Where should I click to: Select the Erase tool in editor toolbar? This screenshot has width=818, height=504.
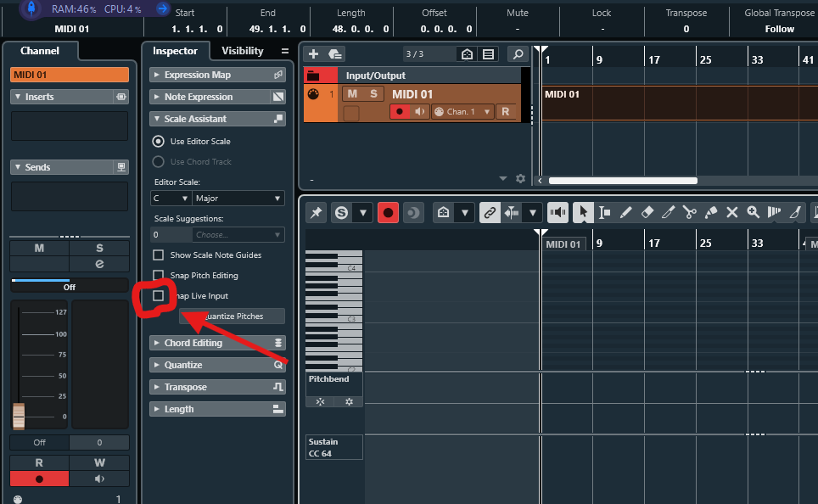[x=647, y=212]
